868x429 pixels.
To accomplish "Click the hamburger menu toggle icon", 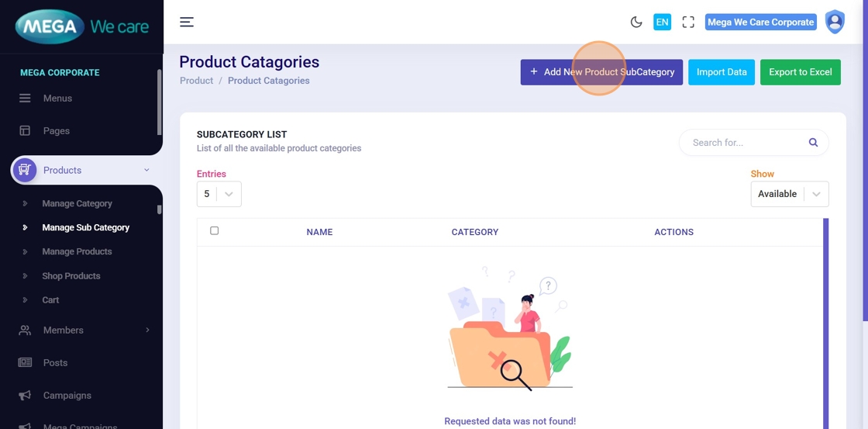I will pyautogui.click(x=187, y=22).
